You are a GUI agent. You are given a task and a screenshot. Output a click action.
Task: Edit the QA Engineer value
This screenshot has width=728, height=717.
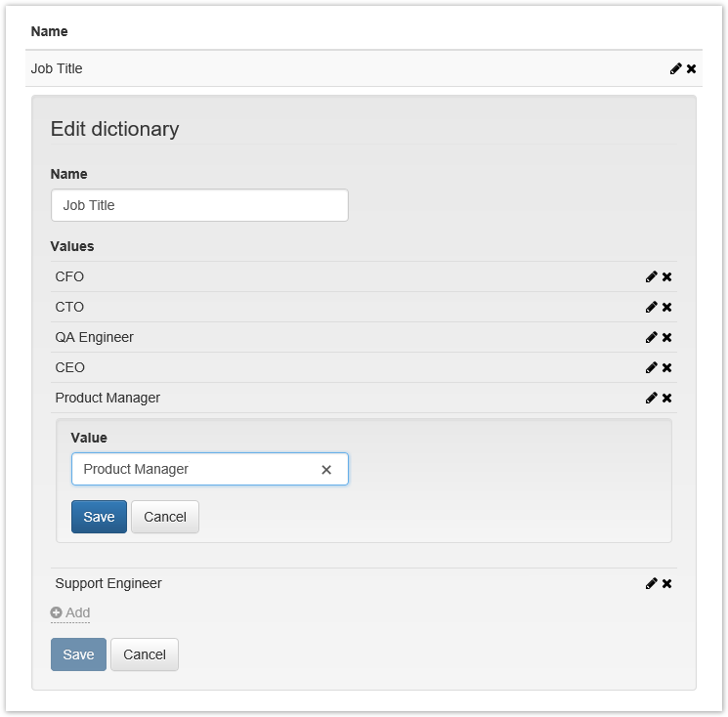pyautogui.click(x=651, y=337)
